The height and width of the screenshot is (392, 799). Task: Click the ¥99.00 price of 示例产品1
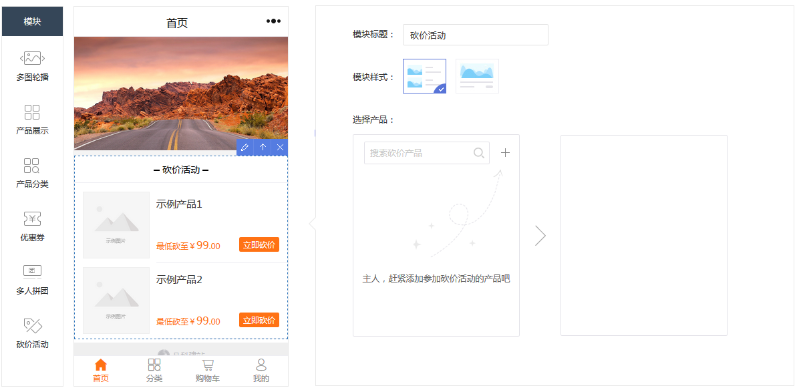tap(205, 246)
